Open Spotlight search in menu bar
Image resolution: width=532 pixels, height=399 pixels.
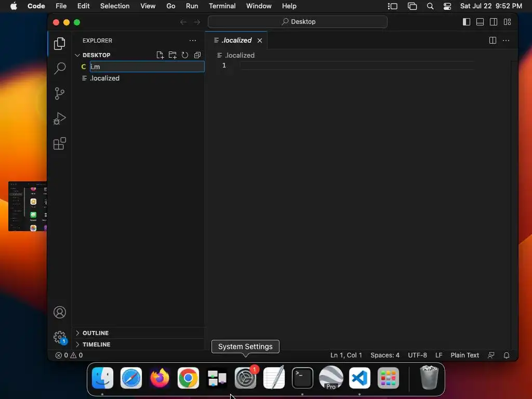(x=430, y=6)
